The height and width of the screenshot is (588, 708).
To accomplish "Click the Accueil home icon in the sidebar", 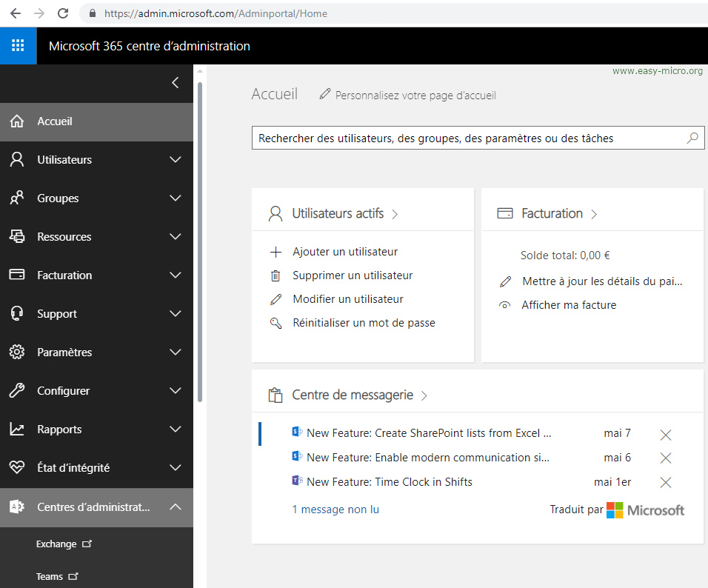I will [17, 121].
